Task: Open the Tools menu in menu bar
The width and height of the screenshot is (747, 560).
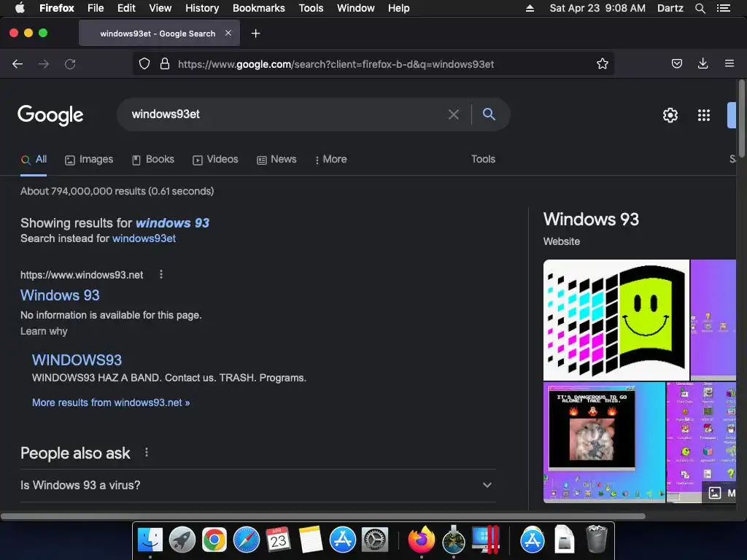Action: coord(311,8)
